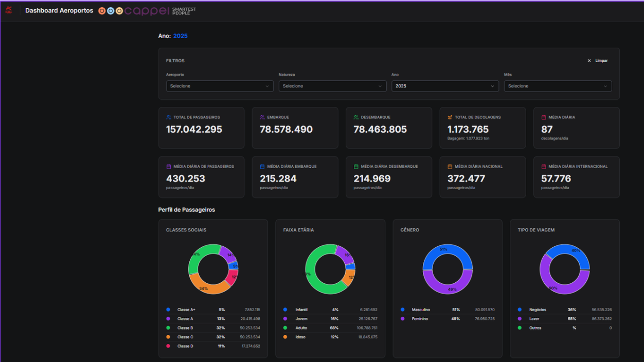
Task: Open the Ano dropdown showing 2025
Action: tap(445, 86)
